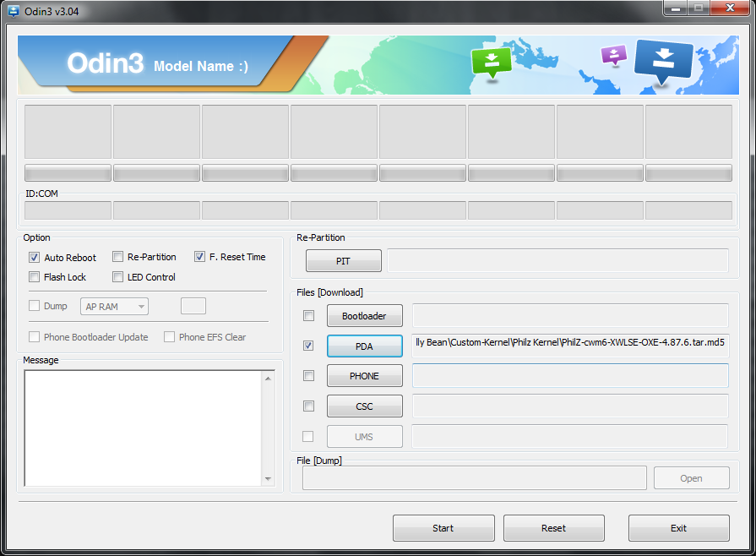Screen dimensions: 756x556
Task: Check the Bootloader file checkbox
Action: pos(308,316)
